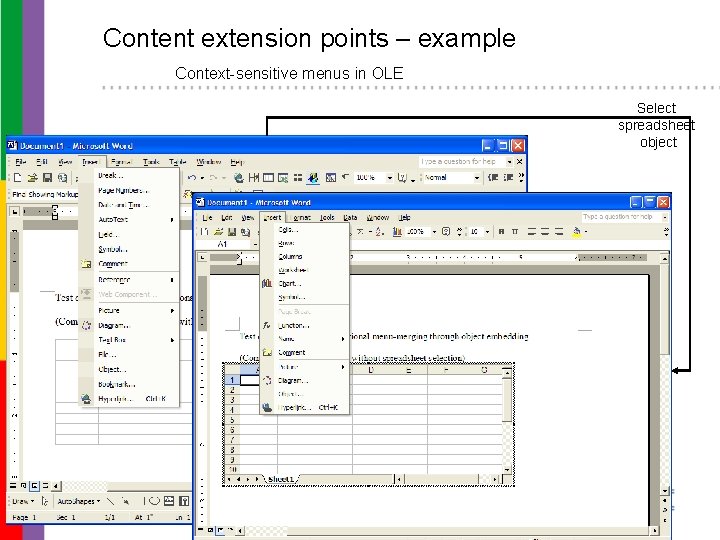Click Save icon in front Word window toolbar
This screenshot has height=540, width=720.
click(232, 232)
